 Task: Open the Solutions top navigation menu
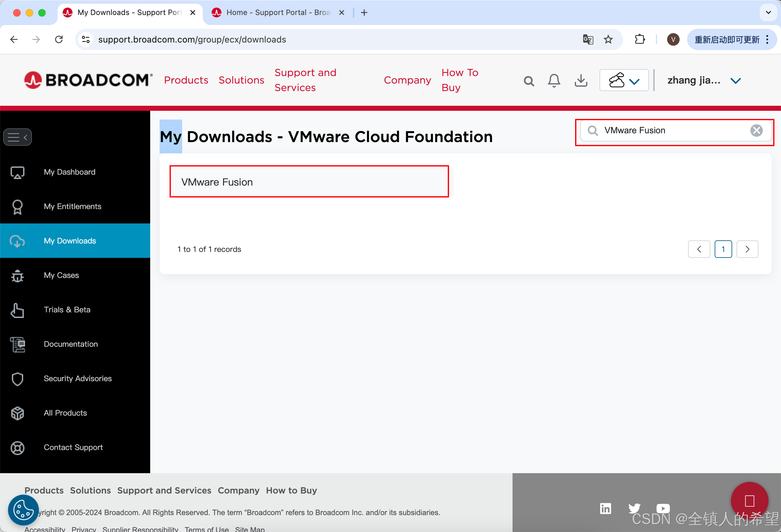(x=241, y=80)
